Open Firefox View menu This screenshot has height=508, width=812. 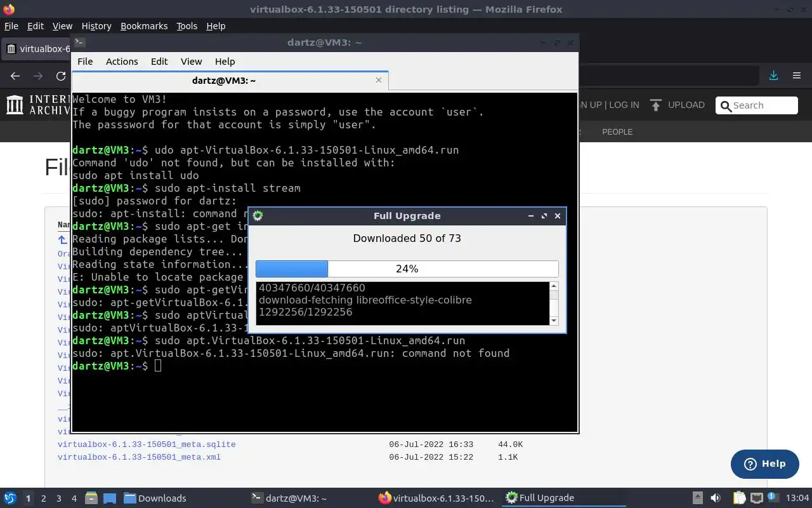(62, 25)
